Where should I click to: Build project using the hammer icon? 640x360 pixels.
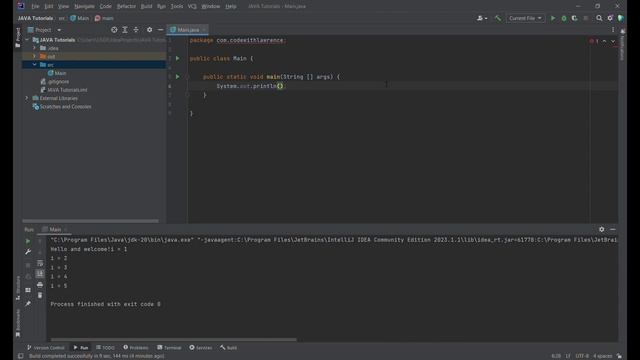498,18
